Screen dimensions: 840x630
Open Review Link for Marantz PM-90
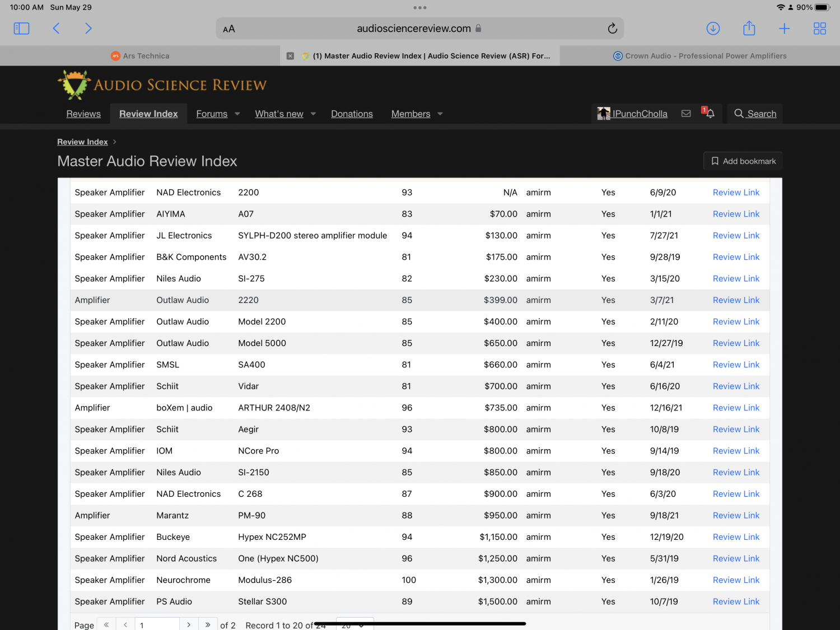click(x=736, y=516)
